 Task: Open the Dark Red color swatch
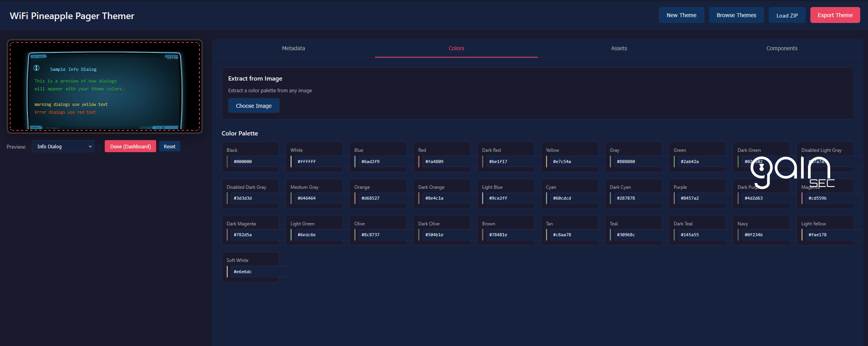483,162
